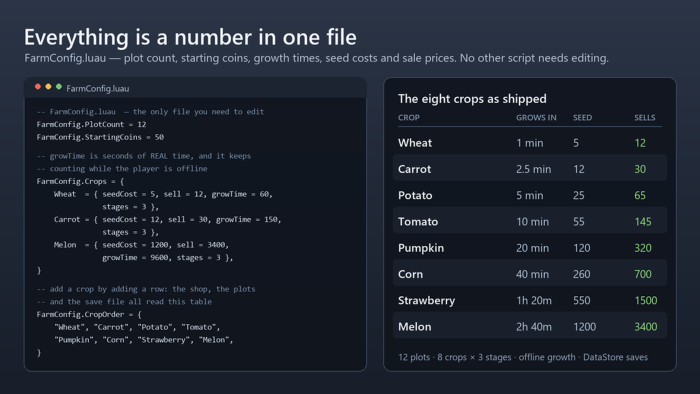Viewport: 700px width, 394px height.
Task: Click the Carrot entry line in the code
Action: pyautogui.click(x=167, y=220)
